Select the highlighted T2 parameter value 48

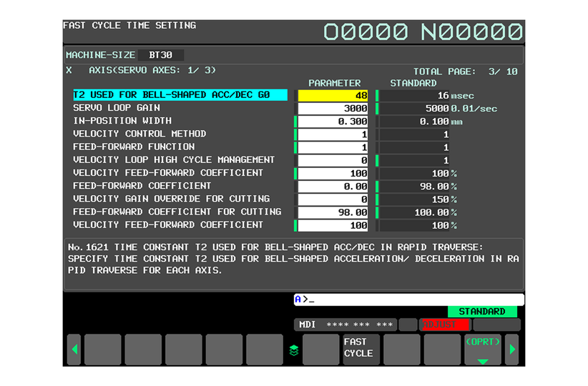tap(333, 95)
